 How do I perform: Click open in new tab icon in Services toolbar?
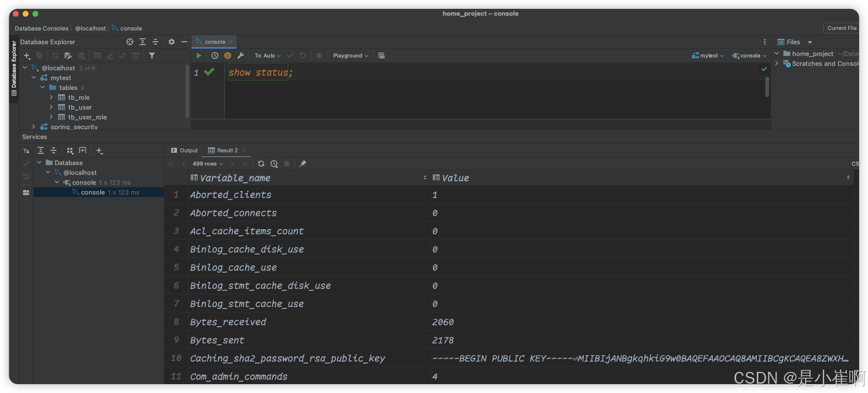coord(83,150)
